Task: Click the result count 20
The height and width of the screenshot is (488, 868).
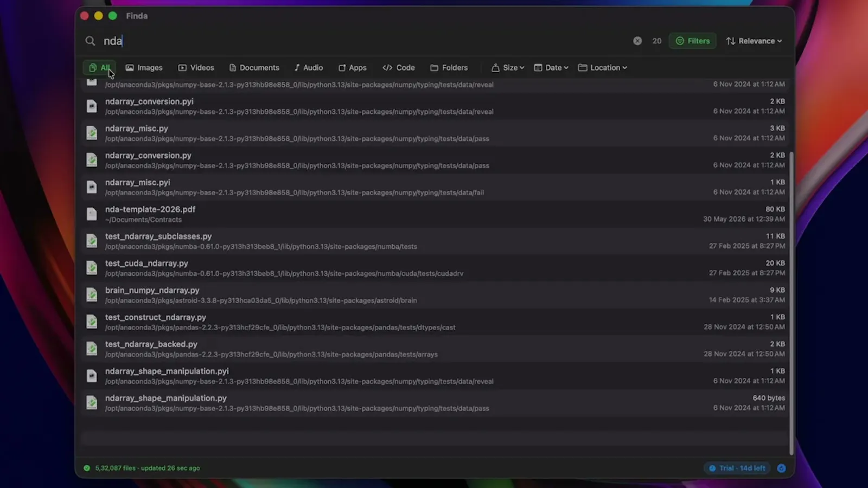Action: [x=657, y=41]
